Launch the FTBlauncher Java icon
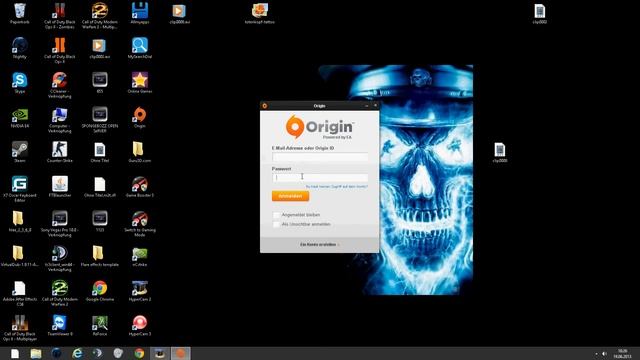The width and height of the screenshot is (640, 360). coord(60,187)
